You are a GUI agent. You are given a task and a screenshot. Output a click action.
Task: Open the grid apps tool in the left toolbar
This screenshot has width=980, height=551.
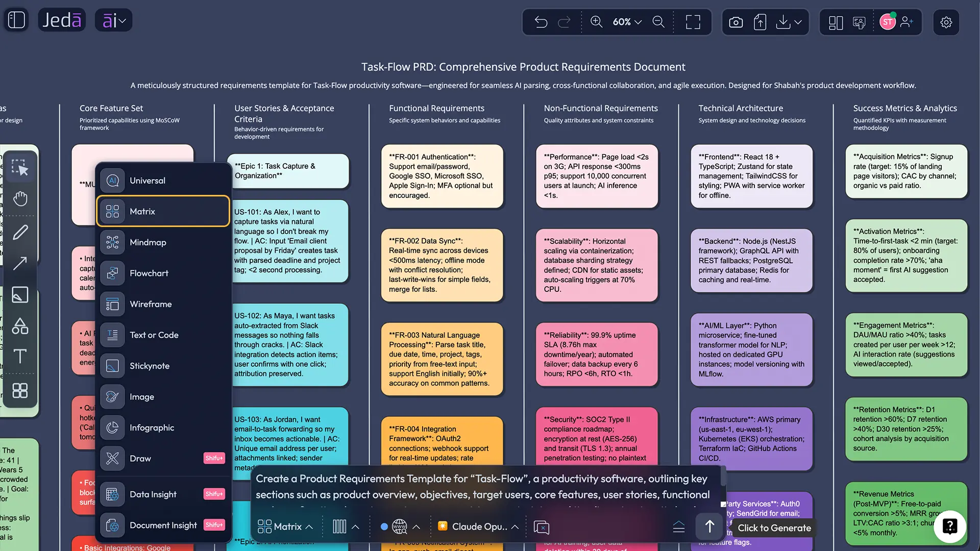[x=20, y=391]
